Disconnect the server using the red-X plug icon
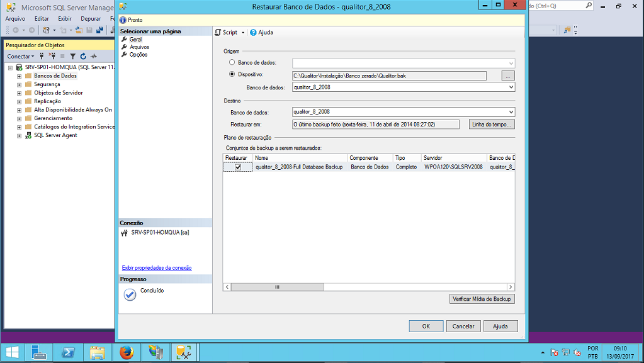This screenshot has height=363, width=644. (53, 56)
